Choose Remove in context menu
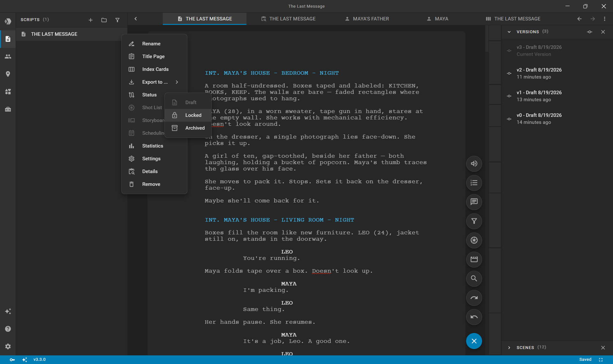This screenshot has width=613, height=364. [x=154, y=184]
